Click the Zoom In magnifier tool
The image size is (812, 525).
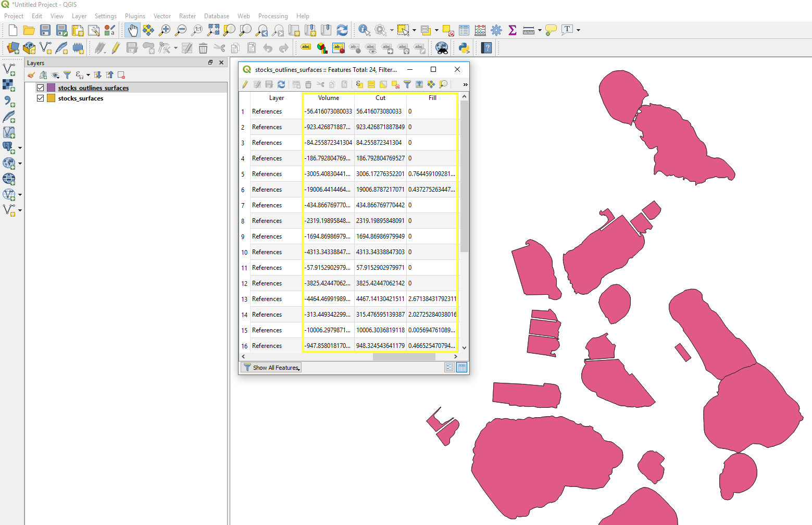click(165, 30)
